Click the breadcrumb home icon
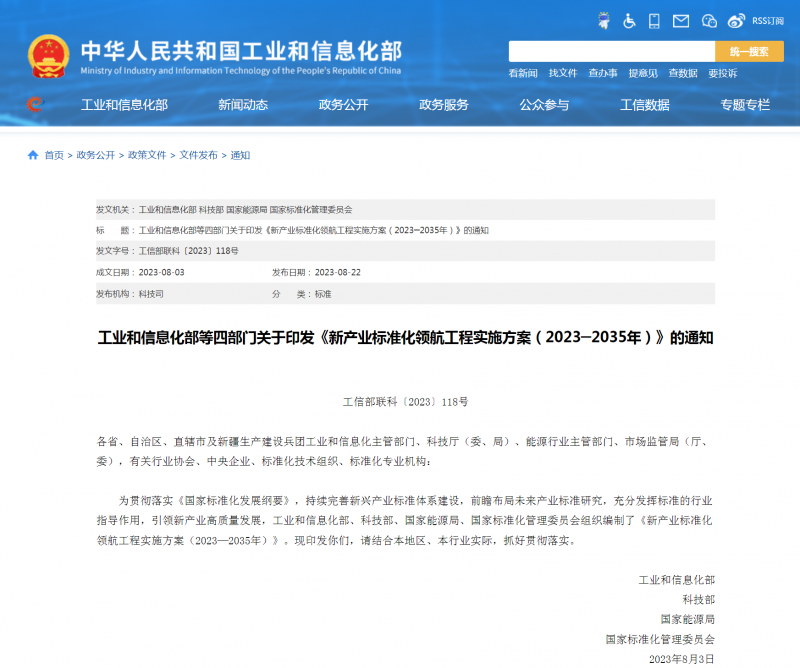This screenshot has height=668, width=800. point(33,155)
